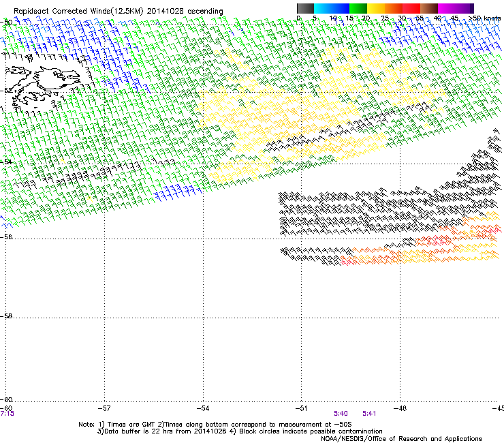Select the red 30-35 knots legend segment
504x443 pixels.
click(x=411, y=8)
